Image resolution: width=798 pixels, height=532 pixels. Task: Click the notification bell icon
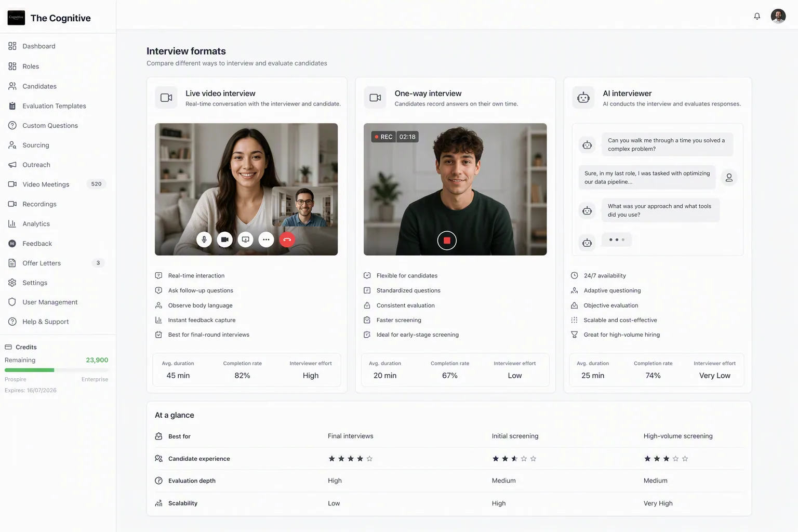coord(757,16)
